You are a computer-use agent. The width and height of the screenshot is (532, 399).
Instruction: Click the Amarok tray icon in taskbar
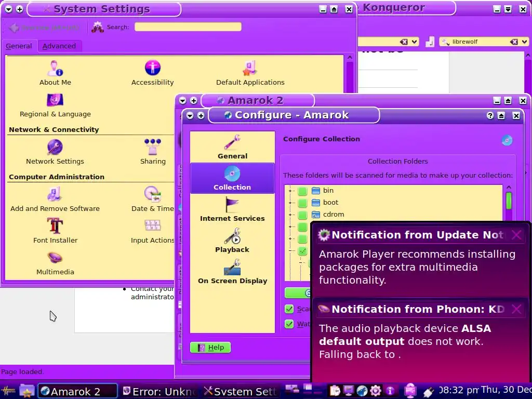[362, 391]
